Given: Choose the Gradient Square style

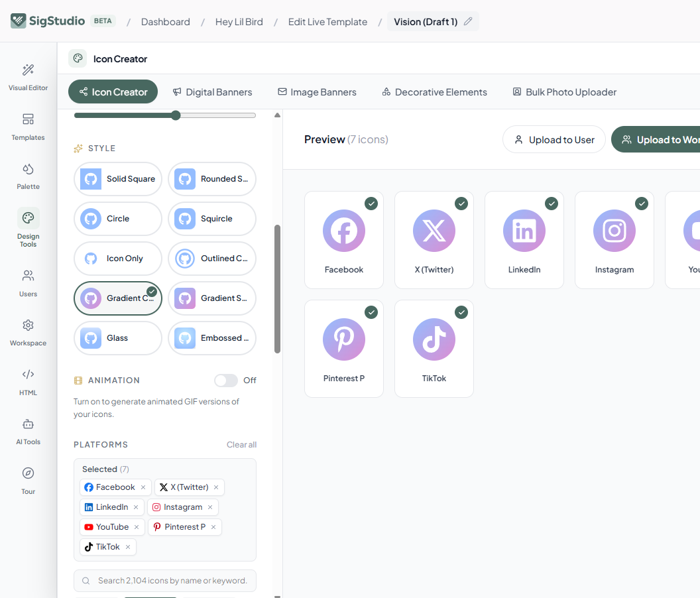Looking at the screenshot, I should (212, 298).
